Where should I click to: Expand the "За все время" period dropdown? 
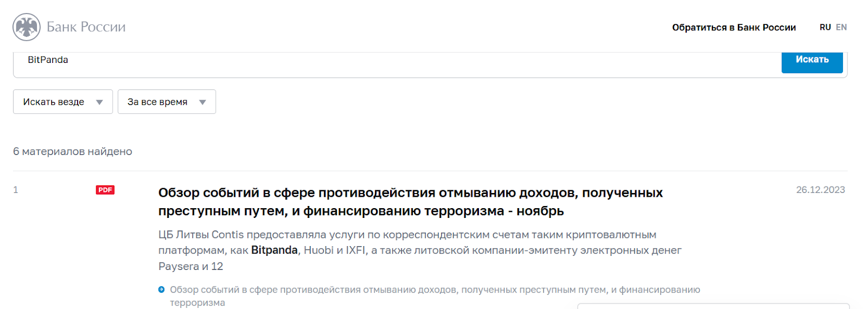tap(157, 102)
